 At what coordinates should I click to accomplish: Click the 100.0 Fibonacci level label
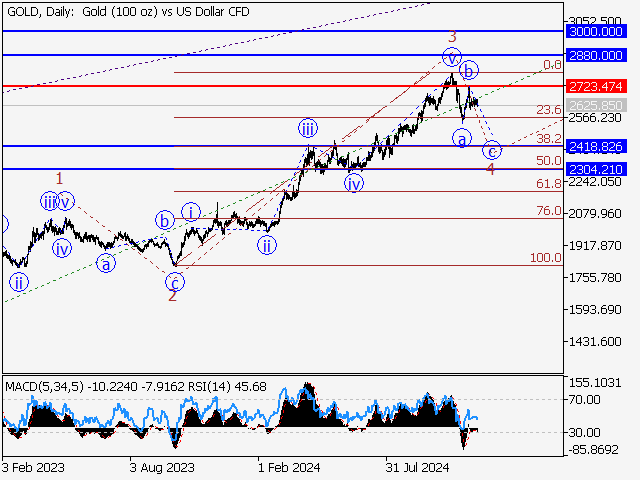545,258
